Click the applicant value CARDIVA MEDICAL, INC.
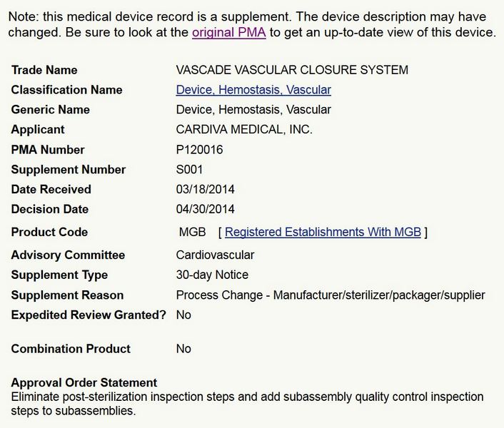The image size is (504, 428). click(244, 130)
